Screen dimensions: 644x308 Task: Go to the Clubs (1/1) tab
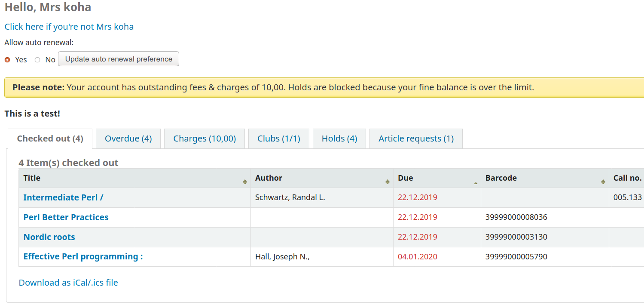click(x=278, y=139)
